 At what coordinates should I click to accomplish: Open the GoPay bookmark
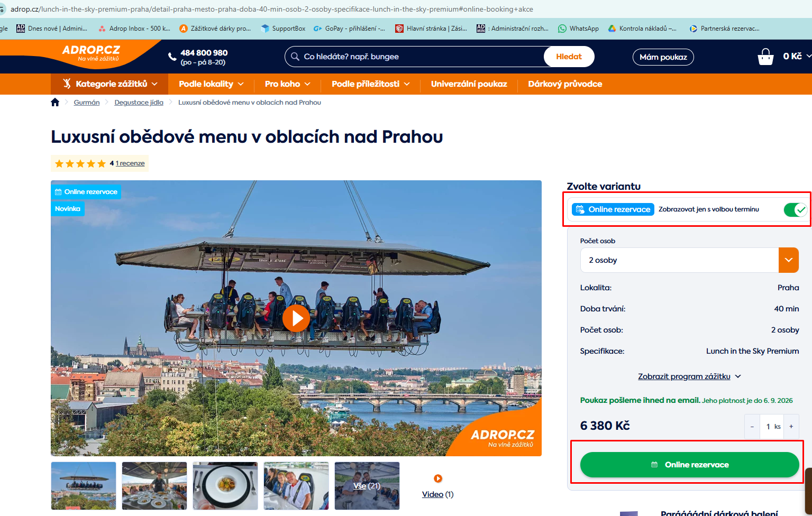tap(349, 29)
